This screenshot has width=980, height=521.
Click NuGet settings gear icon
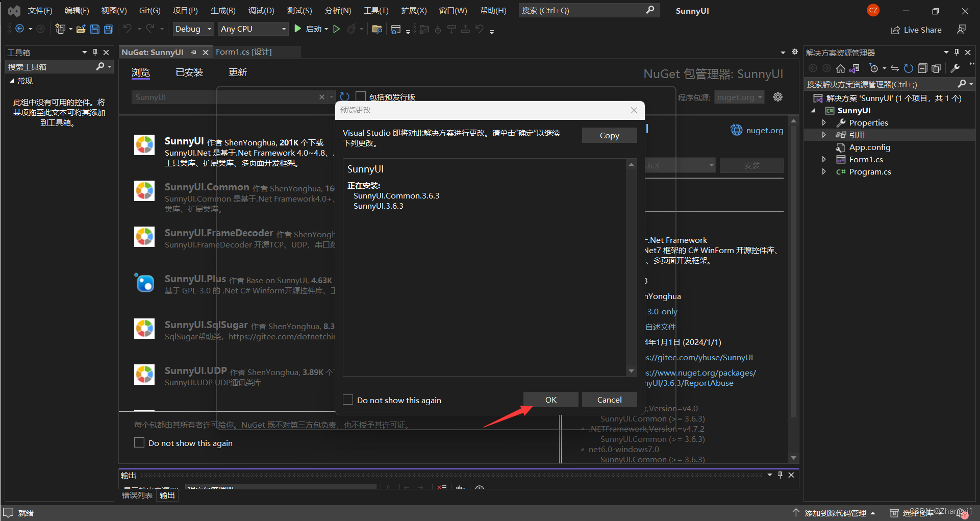click(778, 97)
